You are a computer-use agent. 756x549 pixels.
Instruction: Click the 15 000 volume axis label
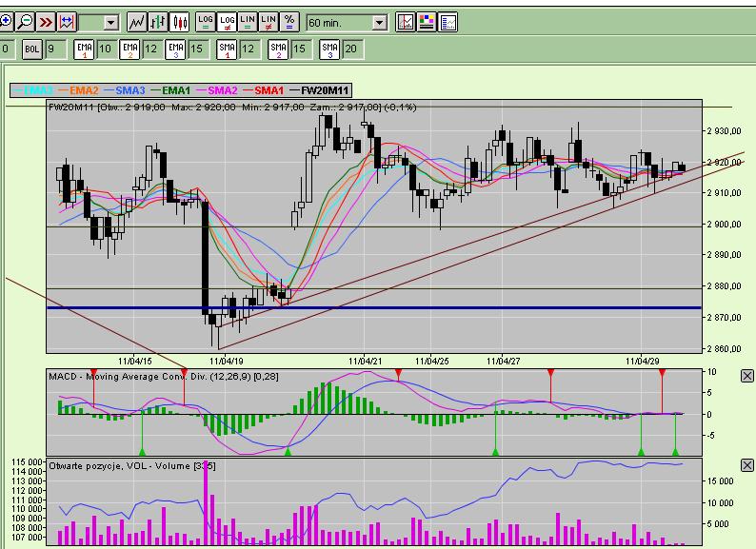[x=721, y=481]
